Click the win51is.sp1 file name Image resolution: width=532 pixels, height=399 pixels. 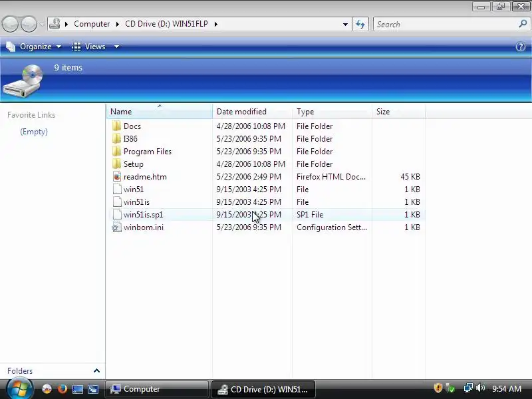coord(143,215)
